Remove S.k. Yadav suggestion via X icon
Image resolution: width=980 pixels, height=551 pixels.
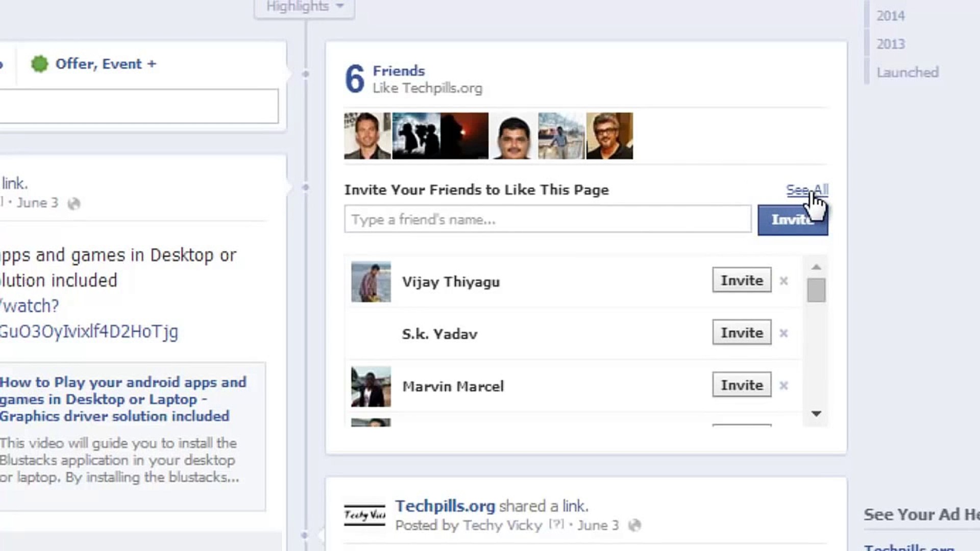[783, 333]
